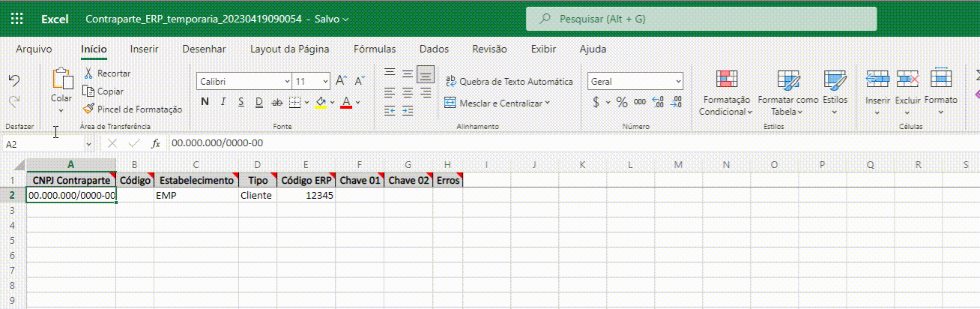The width and height of the screenshot is (980, 309).
Task: Open the Exibir tab
Action: tap(543, 49)
